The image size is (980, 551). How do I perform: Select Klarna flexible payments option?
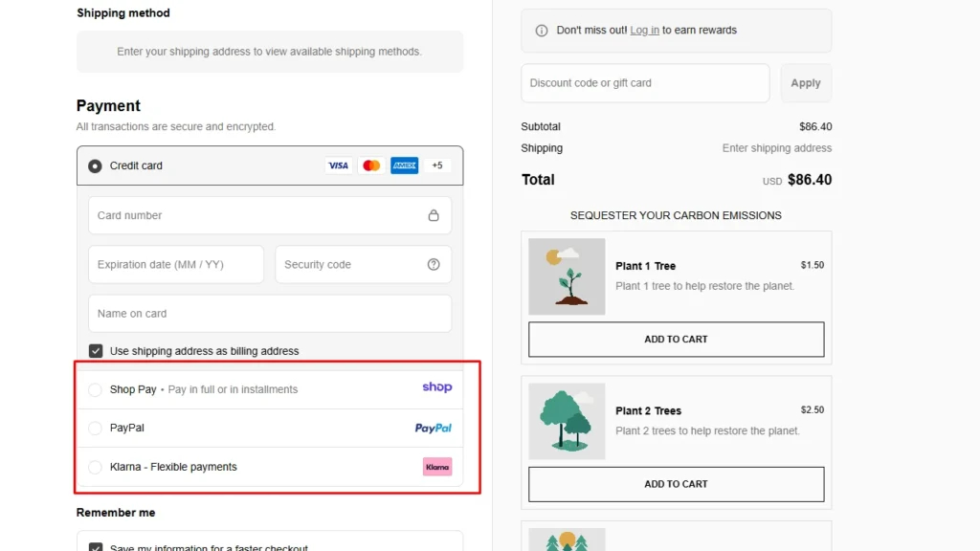point(95,467)
